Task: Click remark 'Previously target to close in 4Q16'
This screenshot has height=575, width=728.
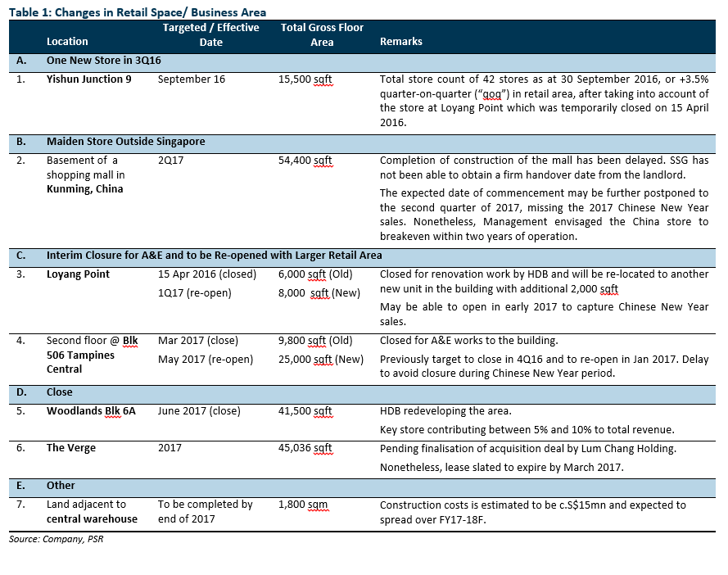Action: coord(544,366)
